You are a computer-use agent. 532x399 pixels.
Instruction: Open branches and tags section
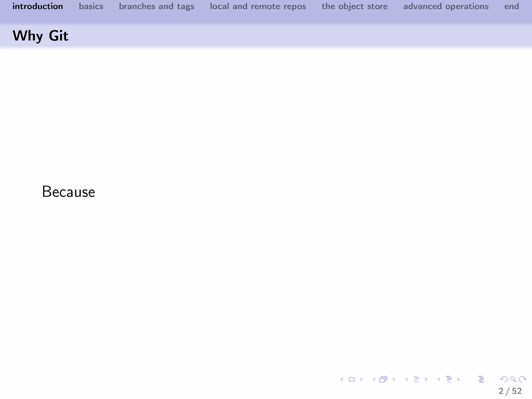click(x=156, y=6)
